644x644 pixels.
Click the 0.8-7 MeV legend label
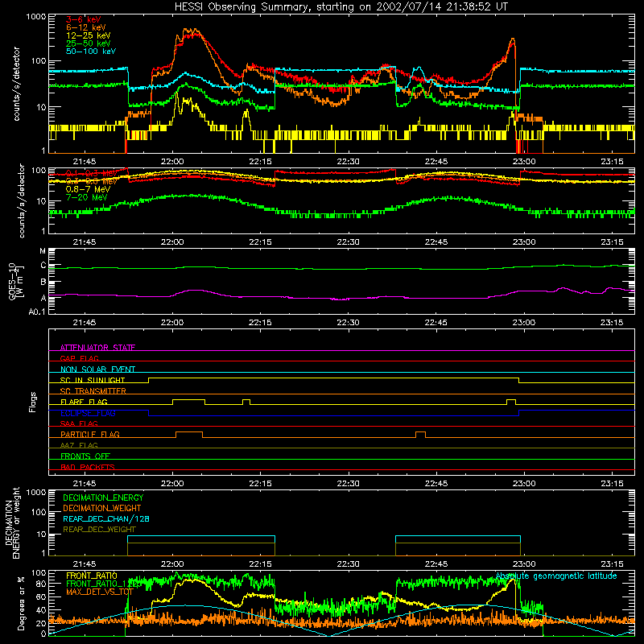[88, 189]
